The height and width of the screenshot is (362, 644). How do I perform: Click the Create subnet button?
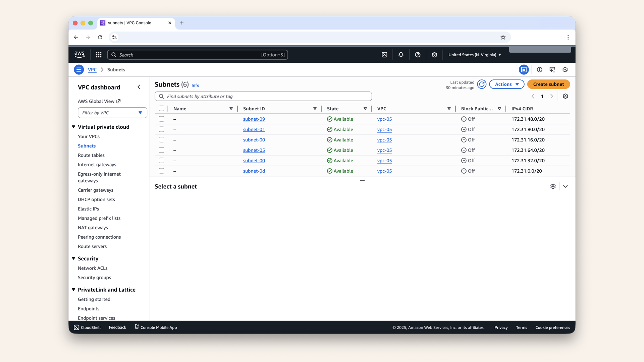pos(548,84)
